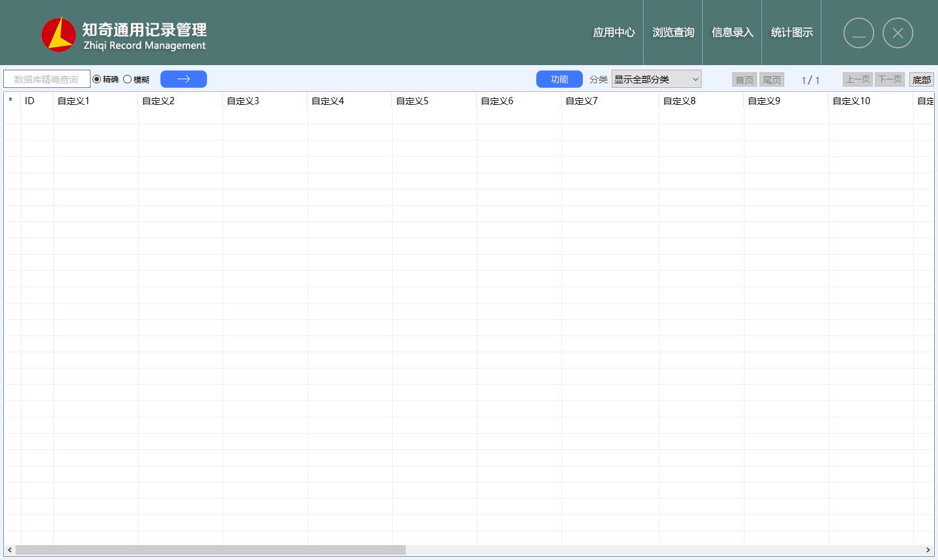The height and width of the screenshot is (560, 938).
Task: Go to the 信息录入 menu
Action: point(732,33)
